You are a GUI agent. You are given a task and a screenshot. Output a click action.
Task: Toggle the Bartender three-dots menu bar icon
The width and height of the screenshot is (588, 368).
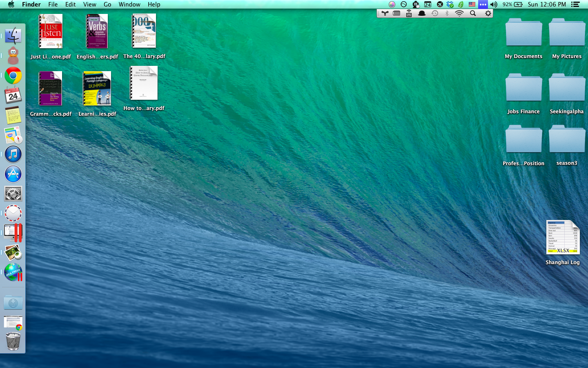(x=483, y=4)
